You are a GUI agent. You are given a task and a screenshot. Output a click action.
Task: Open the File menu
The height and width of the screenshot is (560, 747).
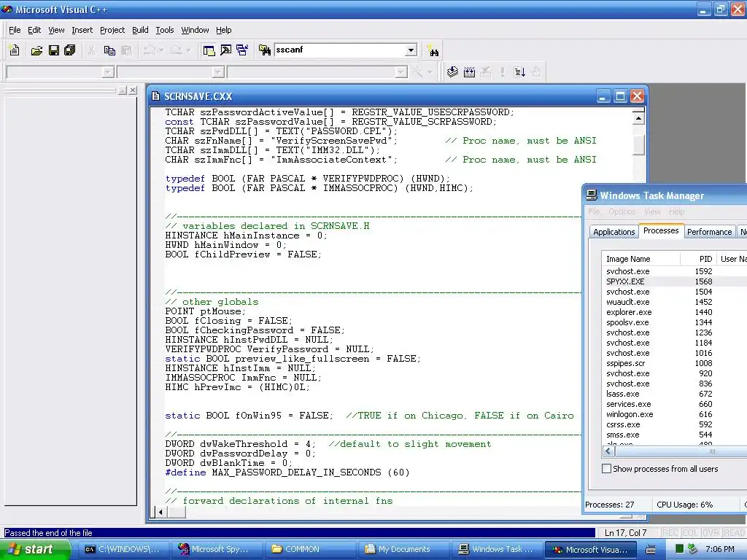click(x=15, y=30)
